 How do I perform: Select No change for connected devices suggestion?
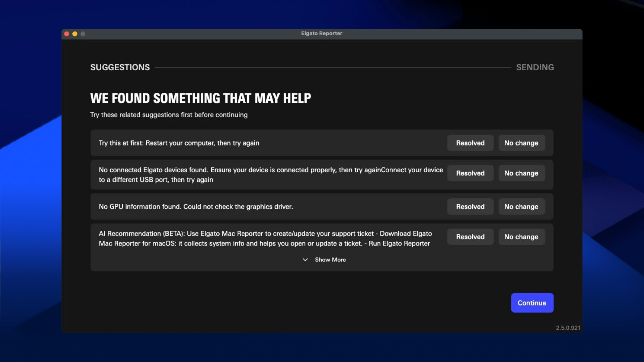point(521,173)
